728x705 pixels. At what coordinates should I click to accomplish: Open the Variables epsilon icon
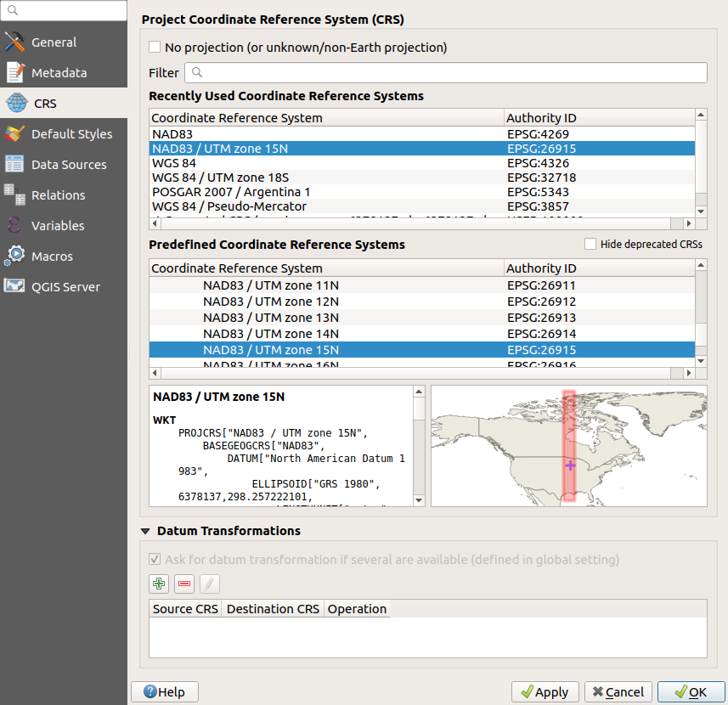point(15,226)
